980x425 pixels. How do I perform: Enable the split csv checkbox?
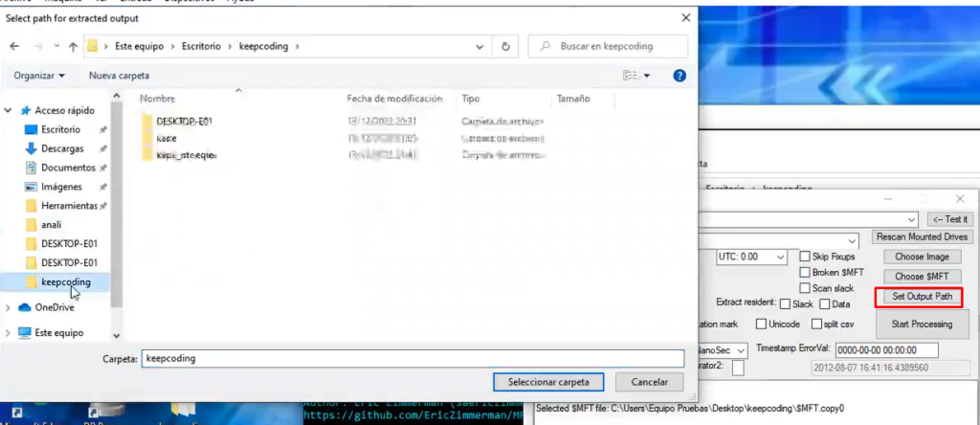point(816,324)
